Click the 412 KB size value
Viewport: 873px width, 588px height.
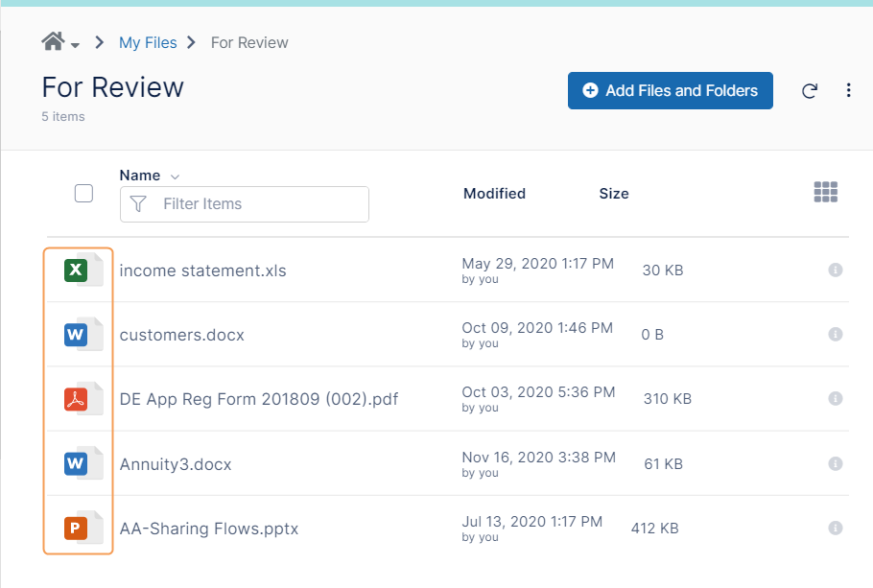coord(654,528)
